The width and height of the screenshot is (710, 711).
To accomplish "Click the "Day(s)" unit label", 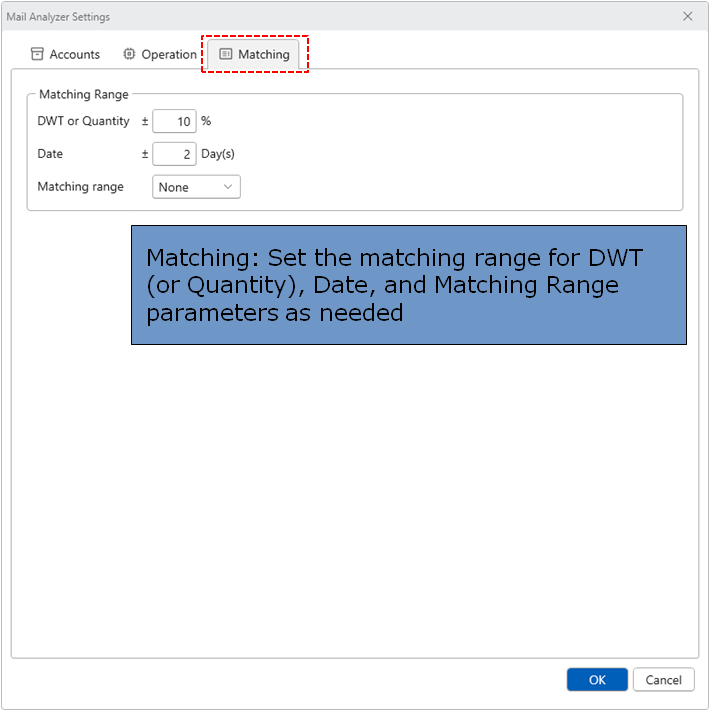I will click(x=218, y=154).
